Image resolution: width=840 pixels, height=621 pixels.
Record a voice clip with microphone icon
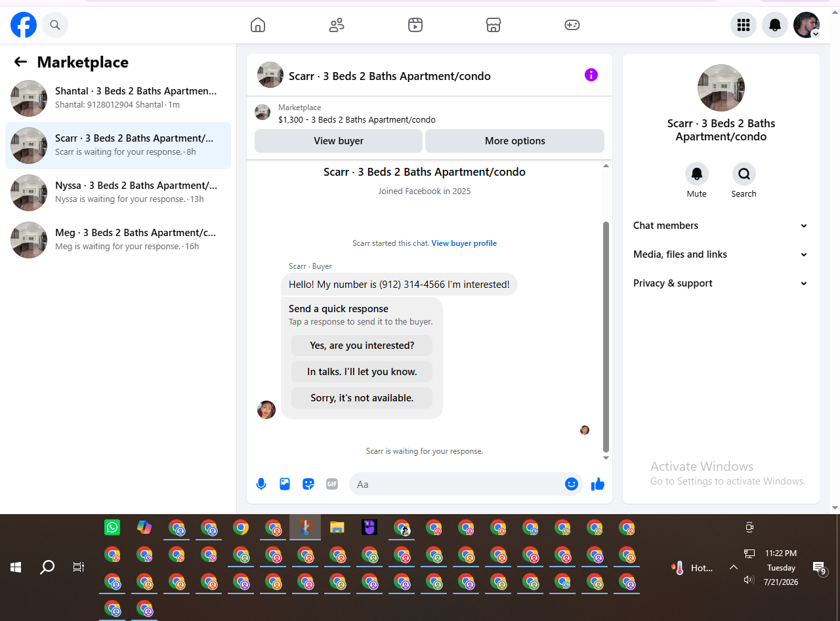point(261,484)
